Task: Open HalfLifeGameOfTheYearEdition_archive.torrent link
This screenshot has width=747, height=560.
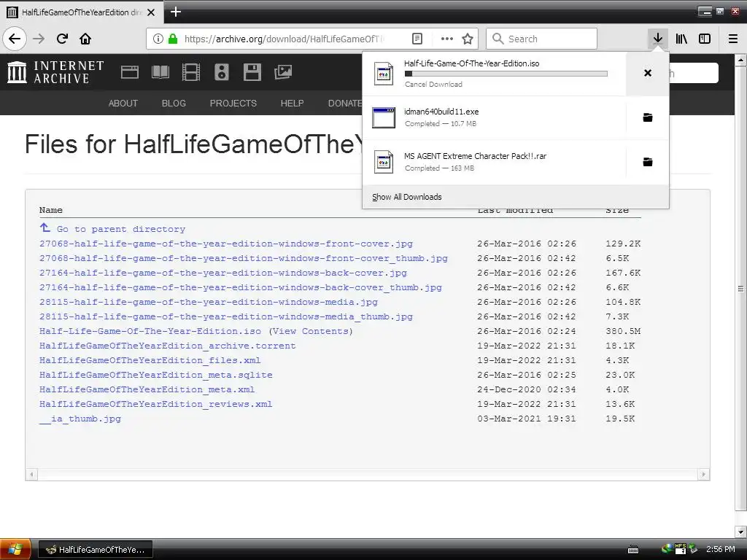Action: coord(168,346)
